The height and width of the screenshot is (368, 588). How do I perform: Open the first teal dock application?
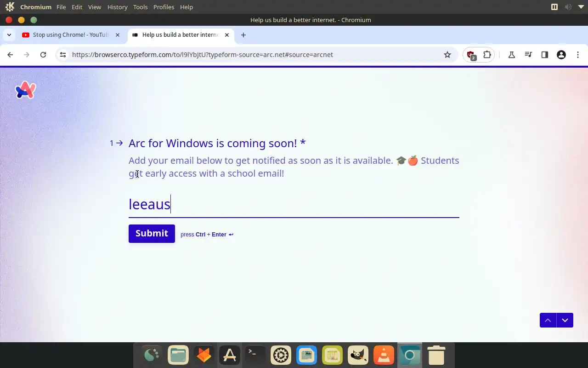tap(152, 355)
